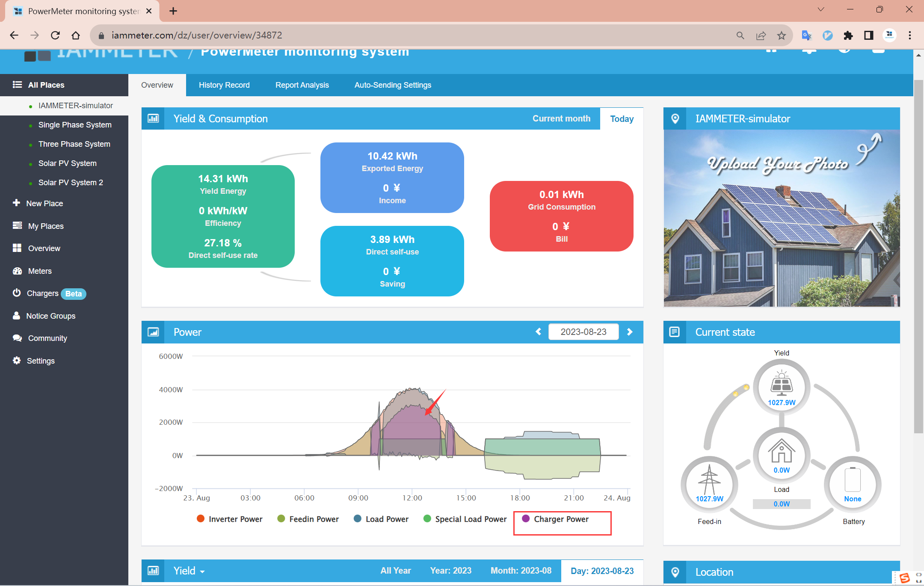
Task: Click the solar panel Yield icon
Action: 781,383
